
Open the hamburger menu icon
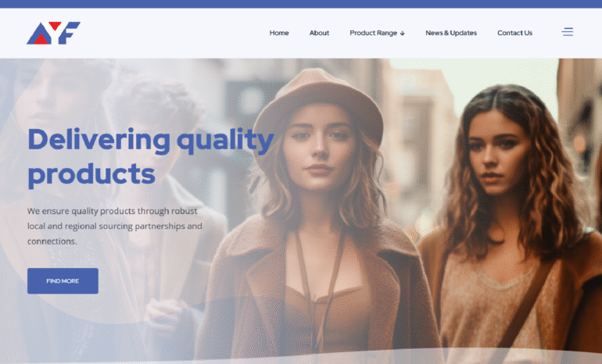(567, 32)
